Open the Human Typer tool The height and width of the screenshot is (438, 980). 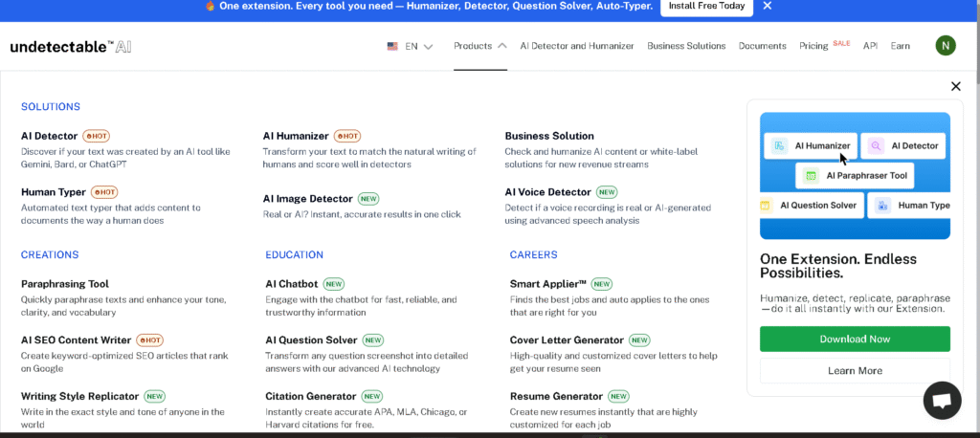[x=54, y=192]
